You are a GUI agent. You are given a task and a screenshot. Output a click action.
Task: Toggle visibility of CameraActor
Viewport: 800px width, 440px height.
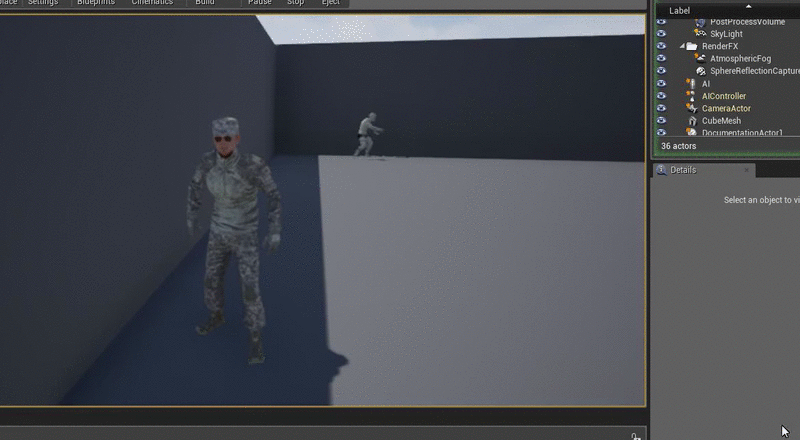coord(661,108)
